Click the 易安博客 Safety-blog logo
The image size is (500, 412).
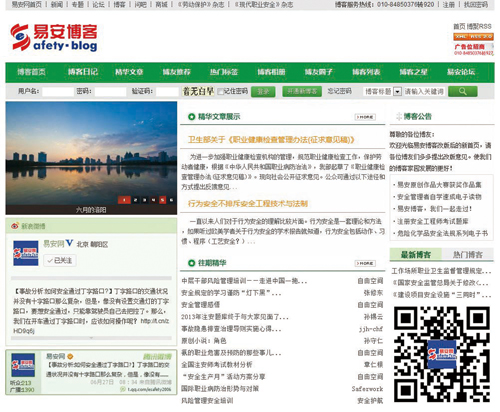pos(54,37)
